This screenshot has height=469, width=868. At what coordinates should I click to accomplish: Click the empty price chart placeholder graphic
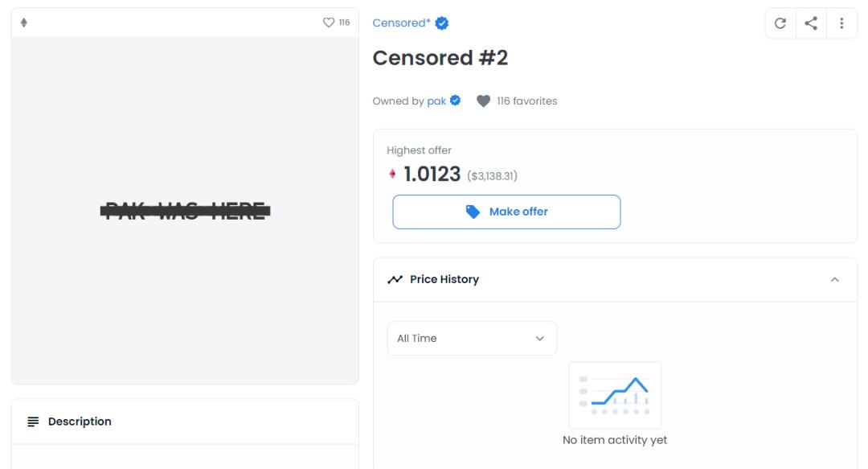(x=615, y=395)
